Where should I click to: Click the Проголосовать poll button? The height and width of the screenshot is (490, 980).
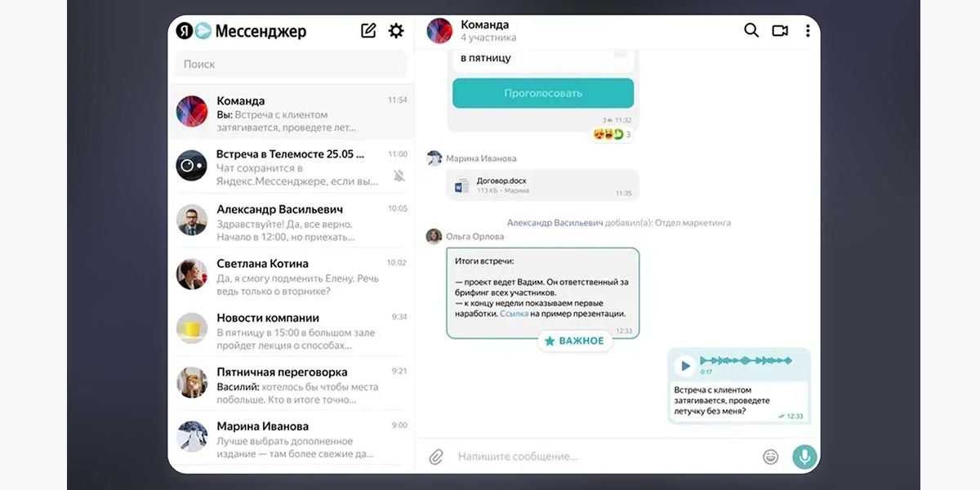543,93
